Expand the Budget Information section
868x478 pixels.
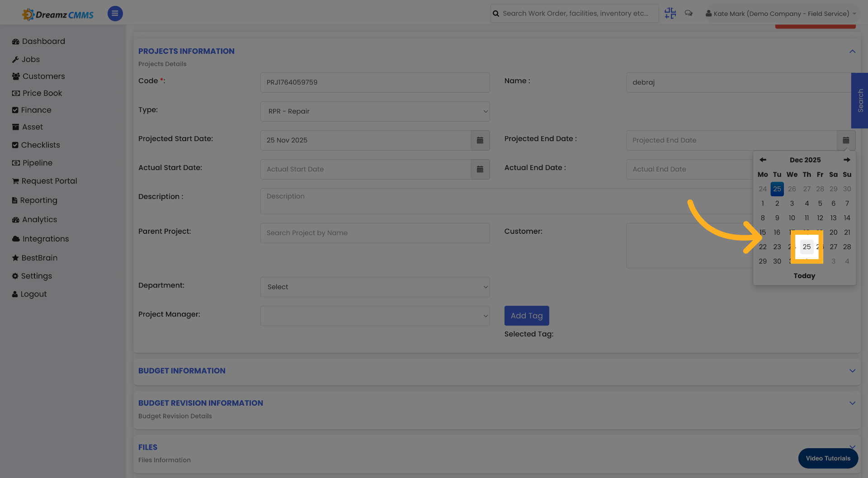[x=852, y=371]
